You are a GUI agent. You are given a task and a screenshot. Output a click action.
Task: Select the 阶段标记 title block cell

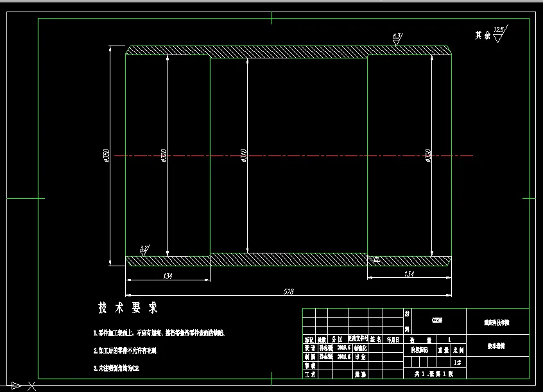click(x=420, y=350)
